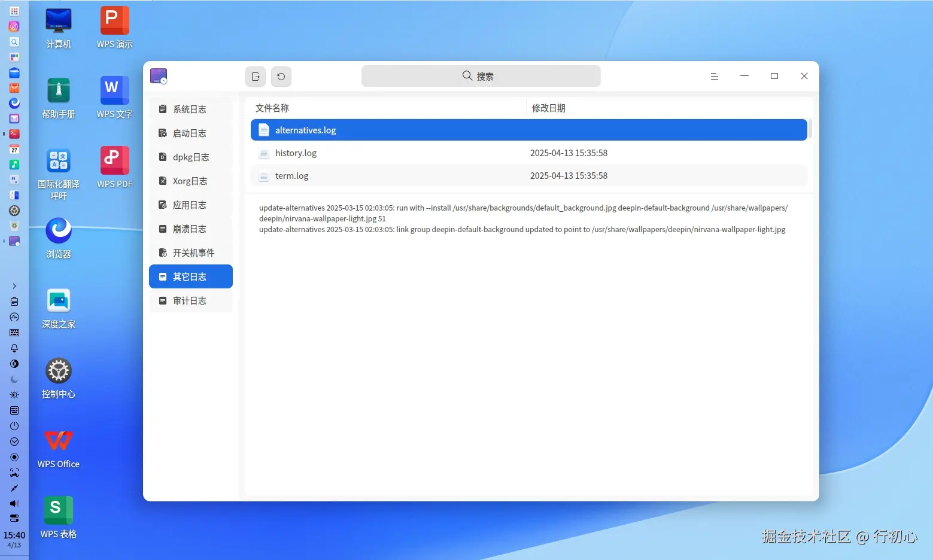
Task: Open file manager in dock
Action: pyautogui.click(x=14, y=72)
